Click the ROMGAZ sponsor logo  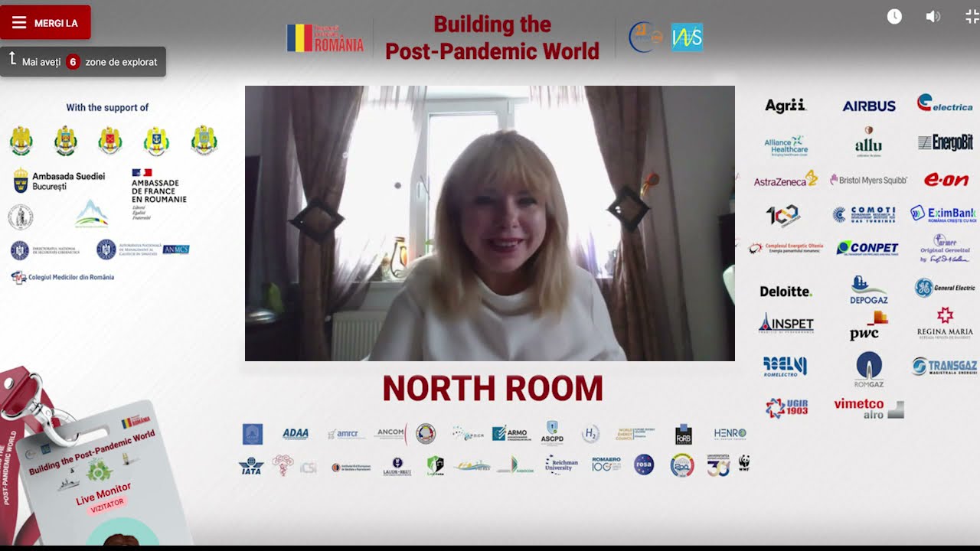[x=869, y=369]
